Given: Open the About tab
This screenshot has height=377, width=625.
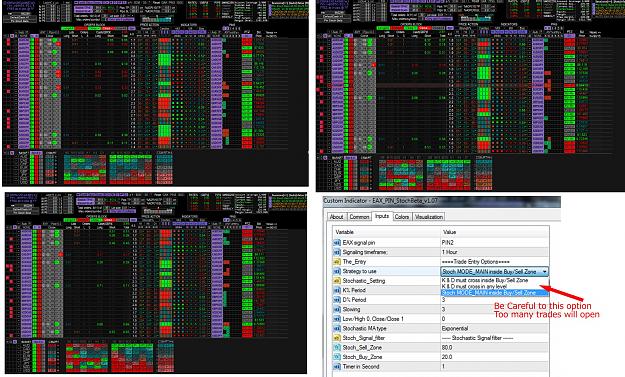Looking at the screenshot, I should [x=336, y=217].
